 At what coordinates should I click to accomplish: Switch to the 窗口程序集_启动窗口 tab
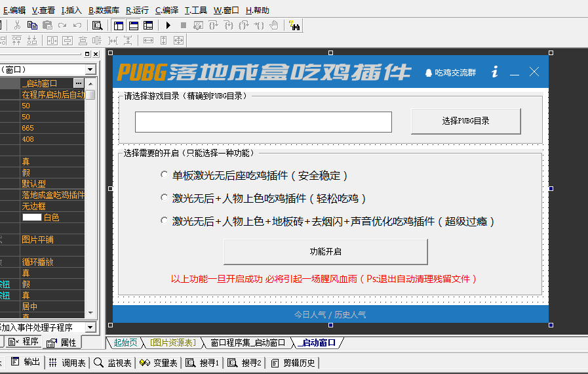(248, 343)
